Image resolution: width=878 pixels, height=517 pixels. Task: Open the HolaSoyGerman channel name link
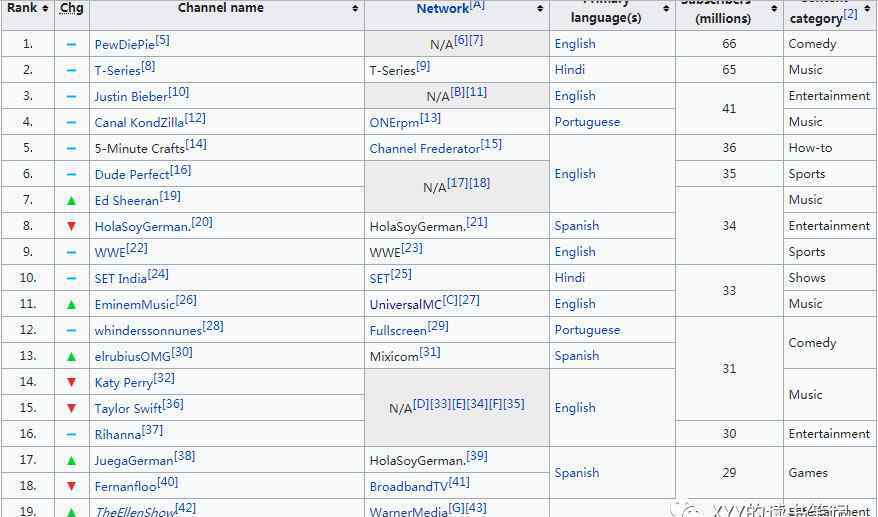[142, 226]
